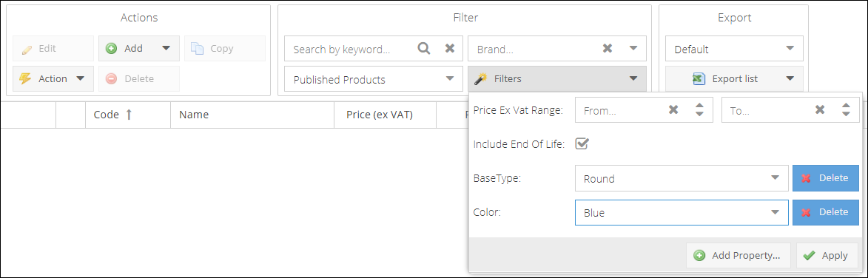
Task: Delete the Color filter property
Action: pos(825,212)
